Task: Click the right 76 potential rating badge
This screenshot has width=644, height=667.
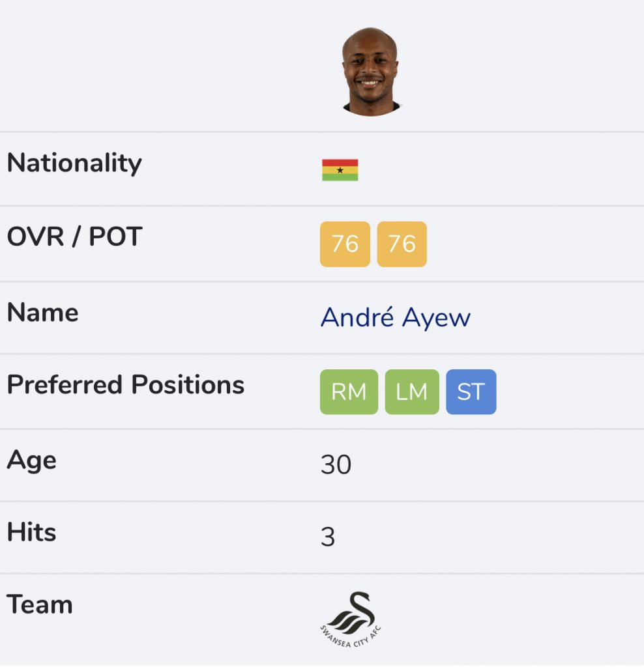Action: coord(402,244)
